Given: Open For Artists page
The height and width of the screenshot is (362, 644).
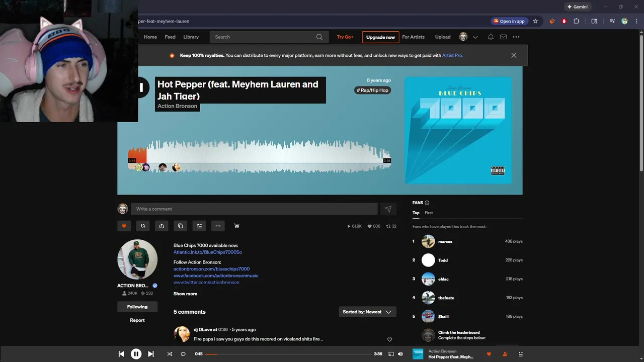Looking at the screenshot, I should [414, 37].
